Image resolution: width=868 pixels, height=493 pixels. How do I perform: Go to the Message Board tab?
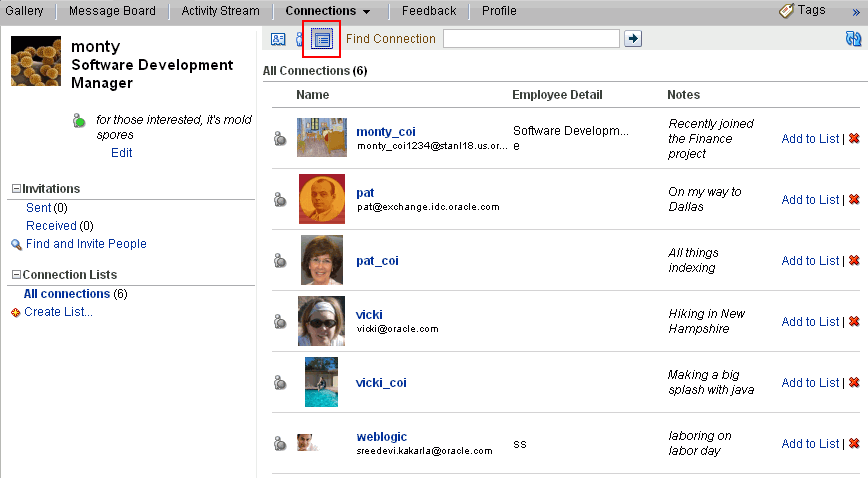112,11
